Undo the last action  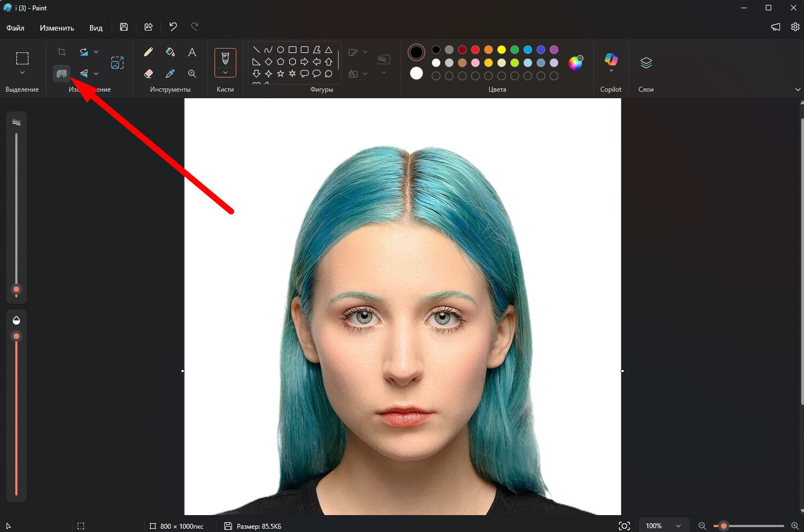pos(173,27)
